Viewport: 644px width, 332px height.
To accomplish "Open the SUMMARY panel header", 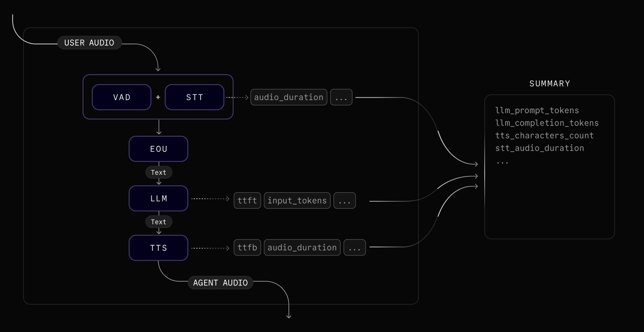I will [549, 83].
